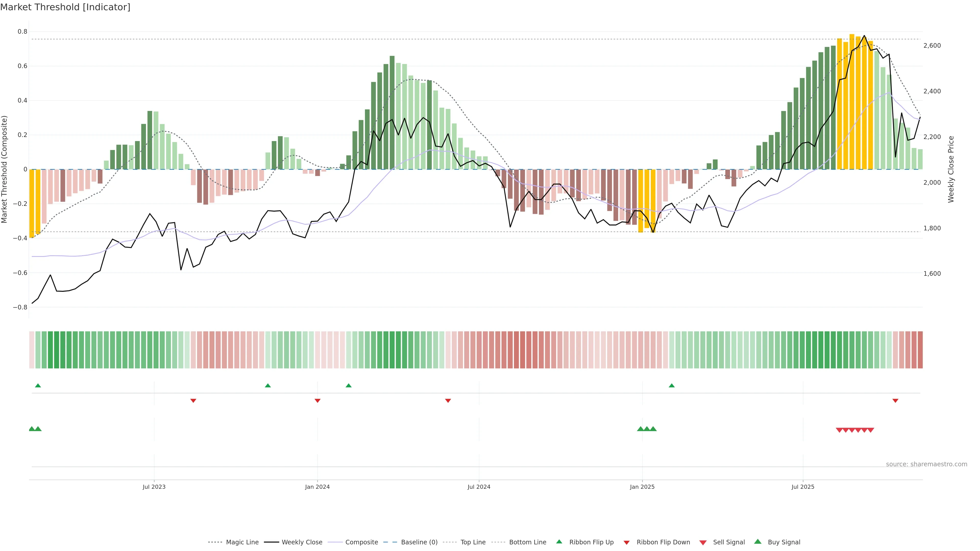Click the Sell Signal legend marker
980x551 pixels.
pos(703,542)
